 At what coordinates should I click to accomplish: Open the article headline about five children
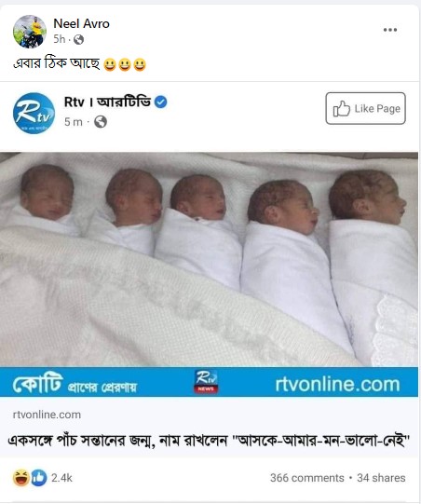click(x=209, y=441)
